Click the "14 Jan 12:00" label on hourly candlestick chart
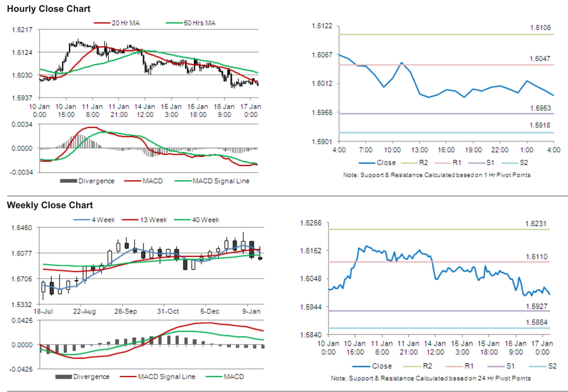Screen dimensions: 568x392 click(145, 111)
